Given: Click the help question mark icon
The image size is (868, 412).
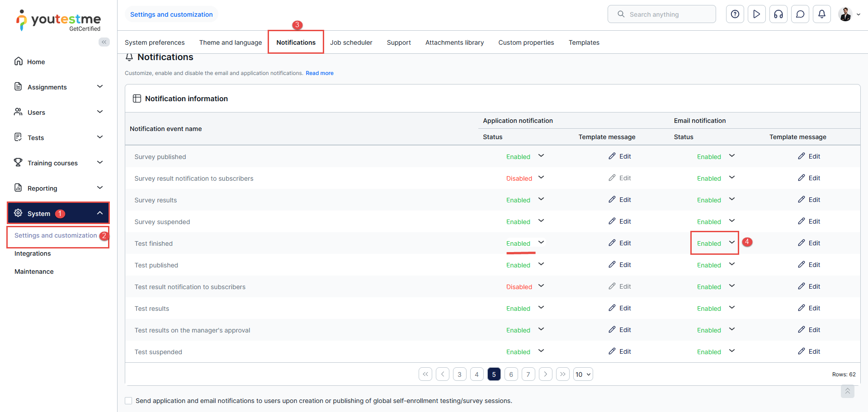Looking at the screenshot, I should pyautogui.click(x=735, y=14).
